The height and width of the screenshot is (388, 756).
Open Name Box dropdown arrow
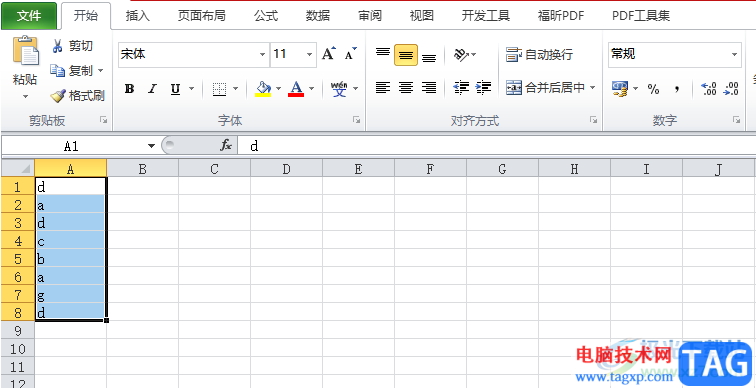click(x=151, y=146)
